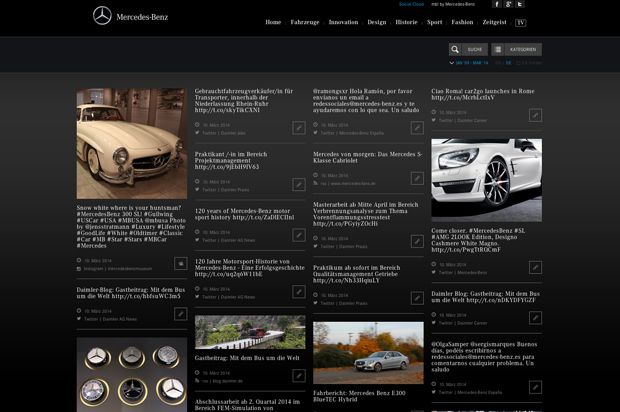
Task: Open the Innovation menu item
Action: click(343, 22)
